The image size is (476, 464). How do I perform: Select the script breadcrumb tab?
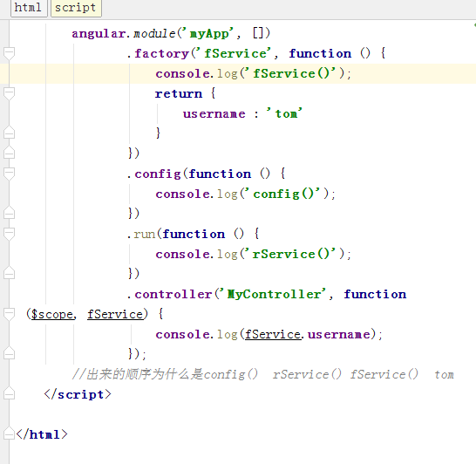(x=76, y=7)
